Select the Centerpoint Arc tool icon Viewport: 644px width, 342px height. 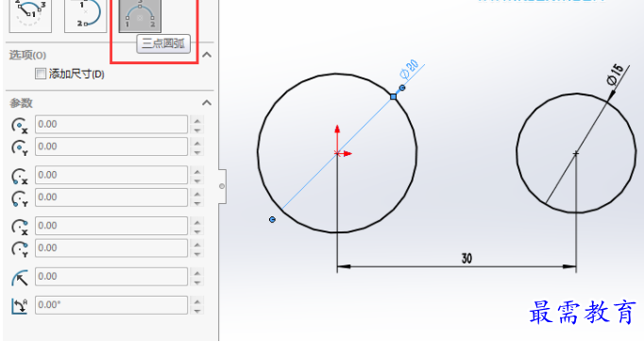pos(30,16)
